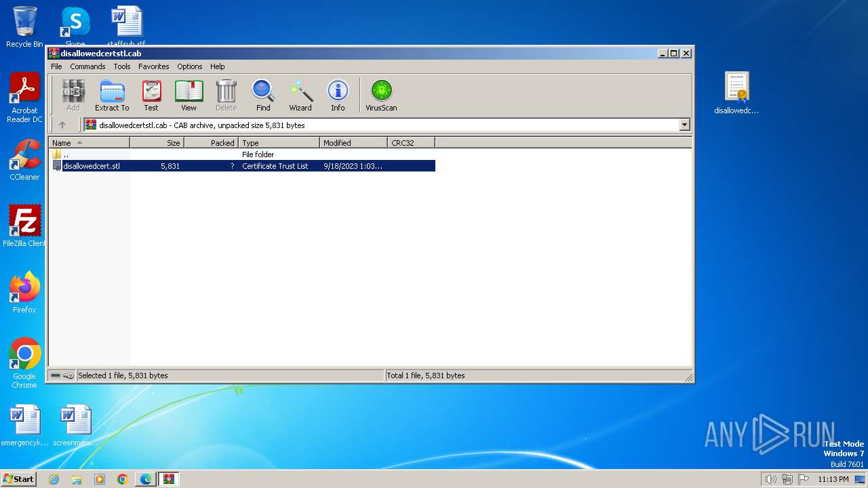The height and width of the screenshot is (488, 868).
Task: Click the Action Center flag icon
Action: click(x=804, y=479)
